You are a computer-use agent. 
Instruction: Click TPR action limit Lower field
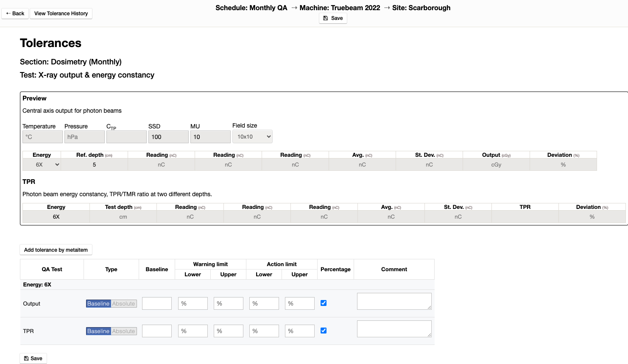click(x=264, y=331)
